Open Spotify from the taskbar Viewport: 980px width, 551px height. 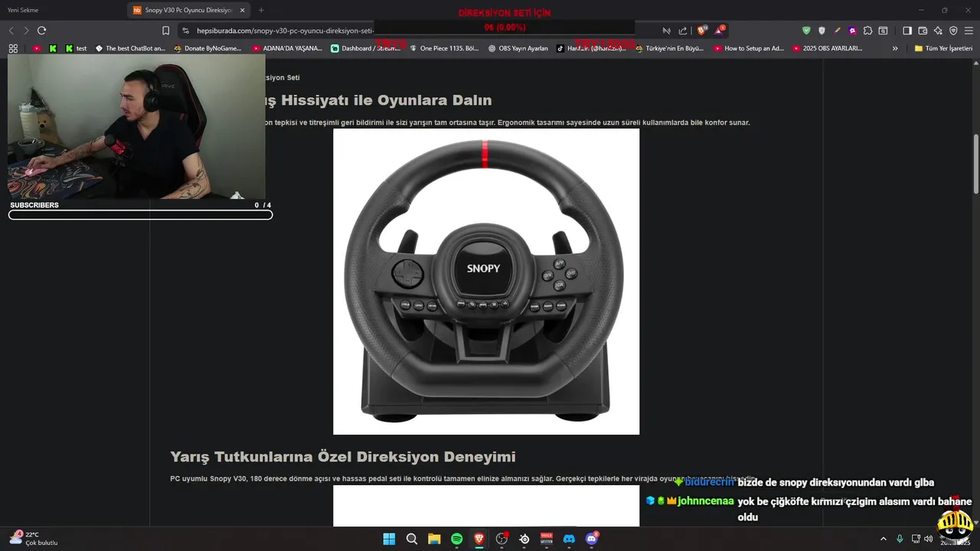pos(457,539)
